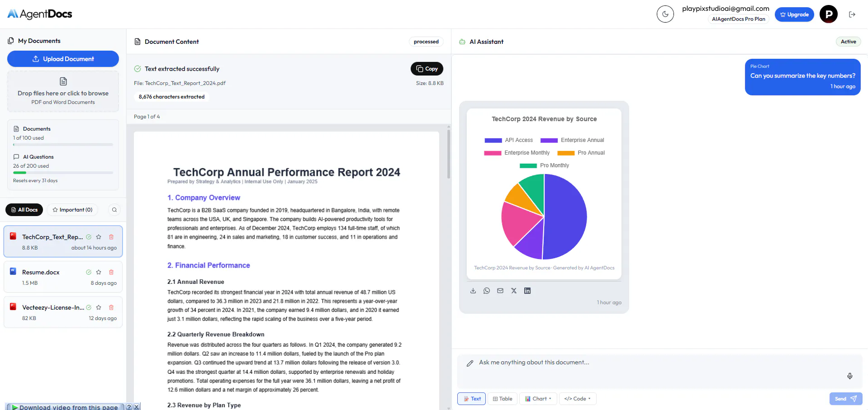This screenshot has height=410, width=868.
Task: Click processed check icon on Vecteezy document
Action: point(89,307)
